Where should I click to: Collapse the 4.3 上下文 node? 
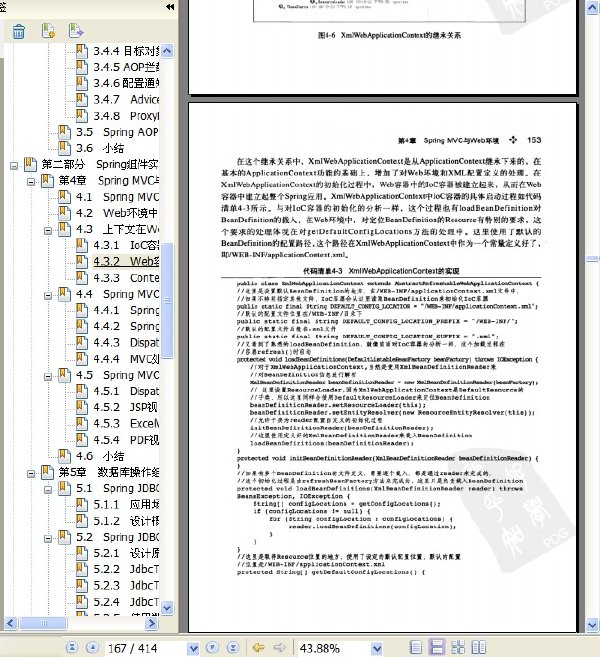tap(48, 230)
